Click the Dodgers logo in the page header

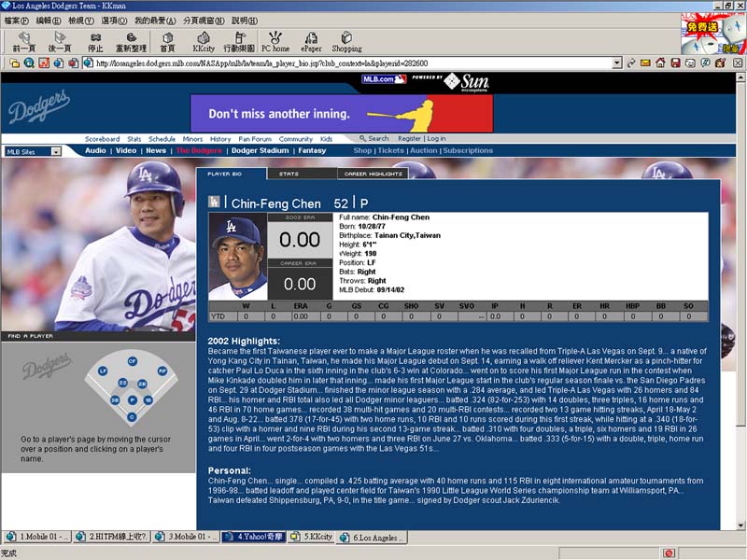39,106
